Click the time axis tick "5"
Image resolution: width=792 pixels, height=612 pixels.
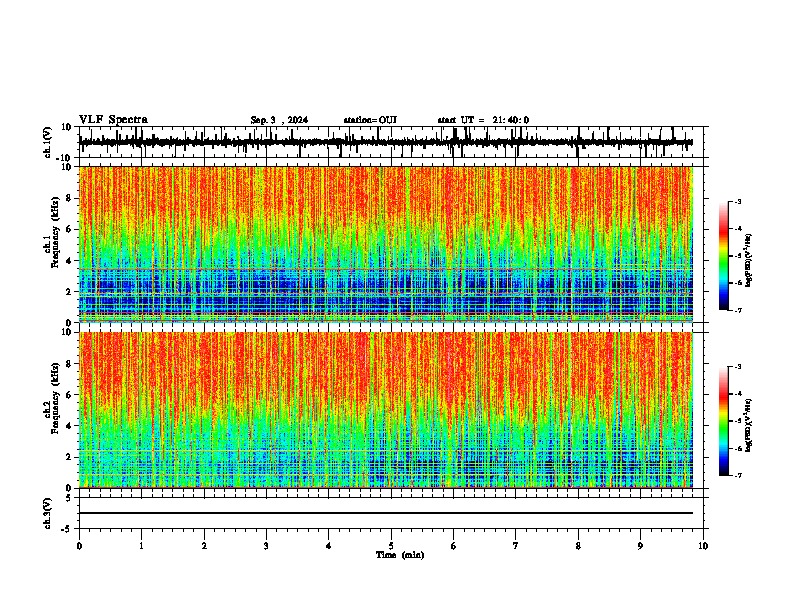tap(391, 546)
